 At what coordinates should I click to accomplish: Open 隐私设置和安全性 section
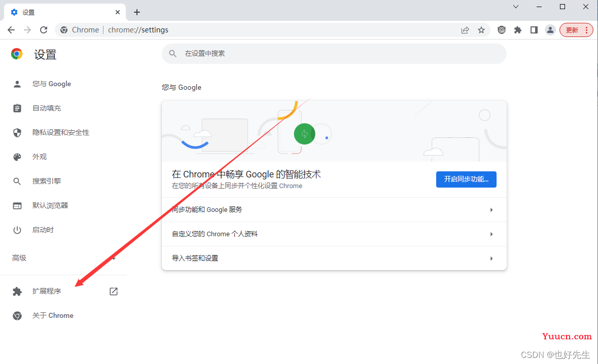tap(61, 133)
